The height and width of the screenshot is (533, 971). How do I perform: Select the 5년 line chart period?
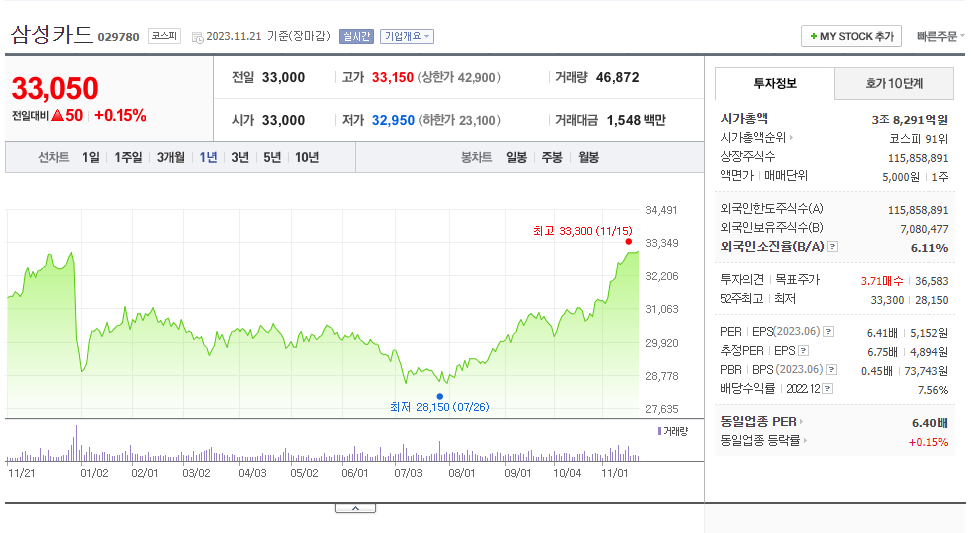click(272, 157)
